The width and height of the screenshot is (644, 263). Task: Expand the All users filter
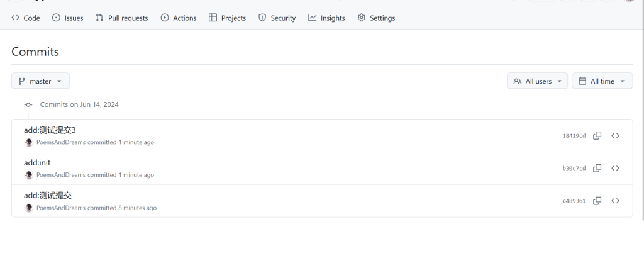coord(537,81)
